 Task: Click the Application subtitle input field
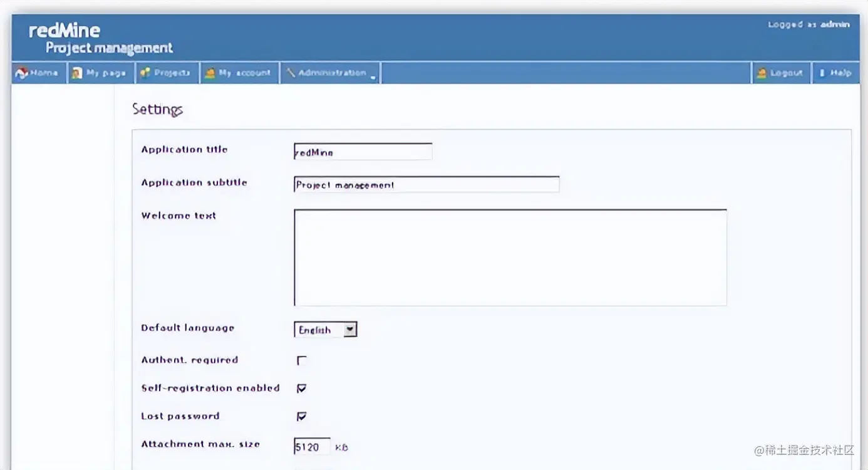426,184
